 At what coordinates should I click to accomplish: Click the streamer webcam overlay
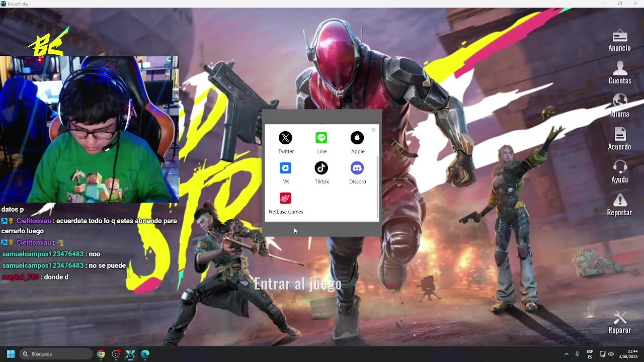[x=89, y=129]
